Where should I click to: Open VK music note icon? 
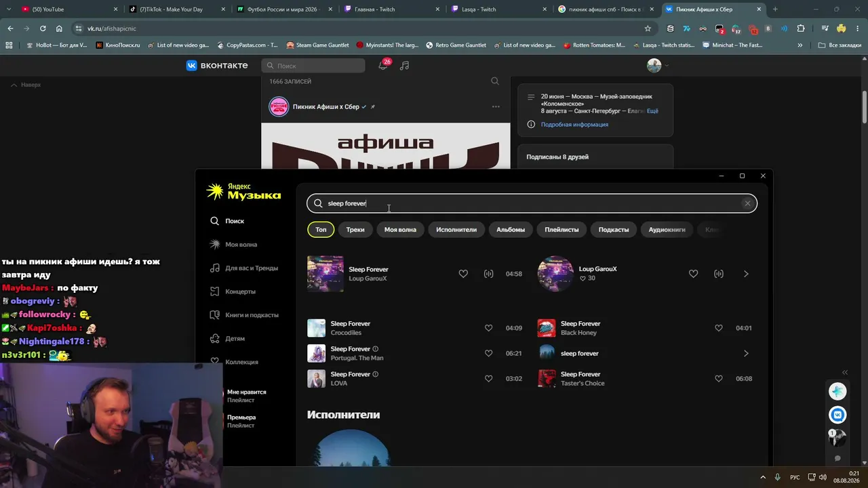(x=405, y=66)
